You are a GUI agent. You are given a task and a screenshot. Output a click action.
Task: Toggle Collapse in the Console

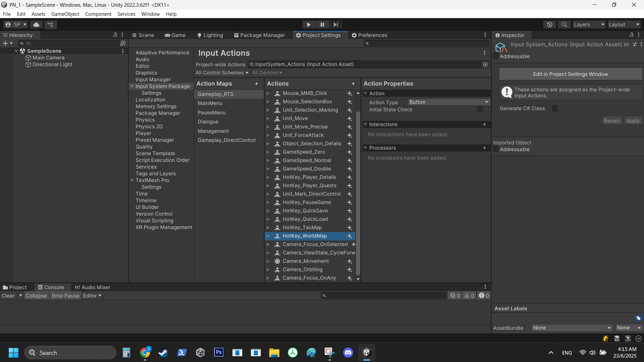tap(36, 296)
